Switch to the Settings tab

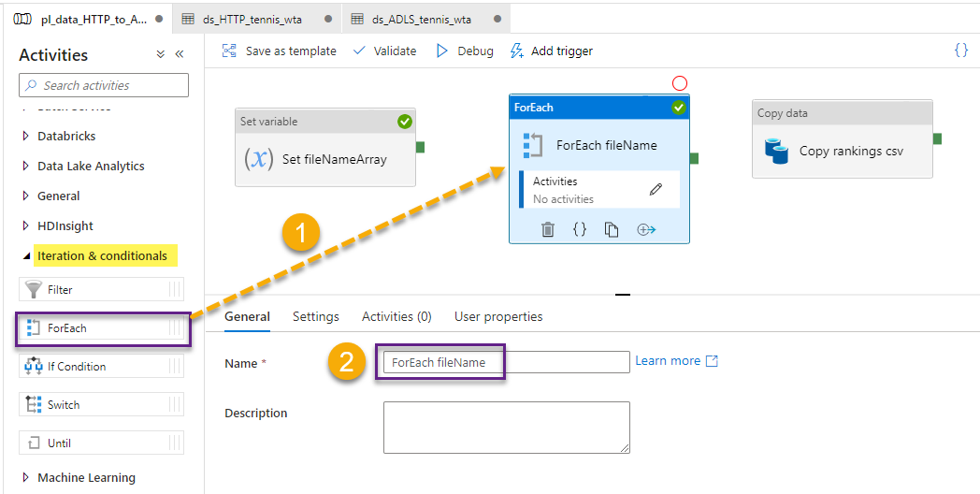tap(315, 316)
